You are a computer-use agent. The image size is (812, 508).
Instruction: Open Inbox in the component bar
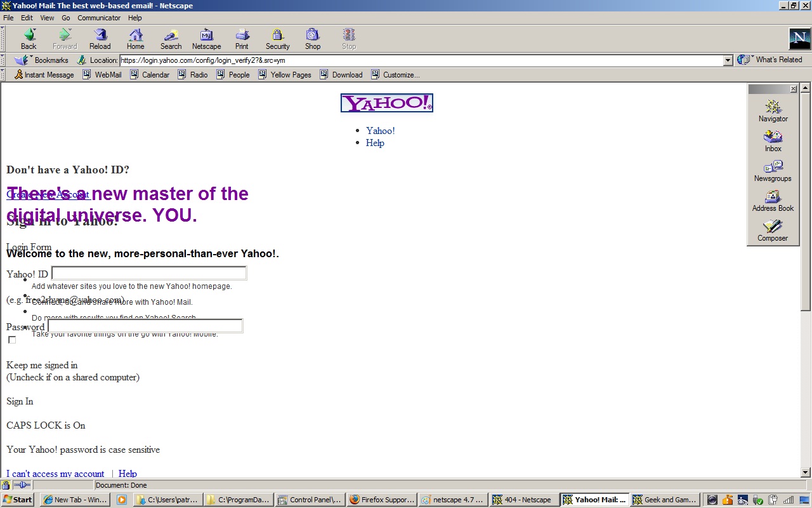[x=773, y=140]
